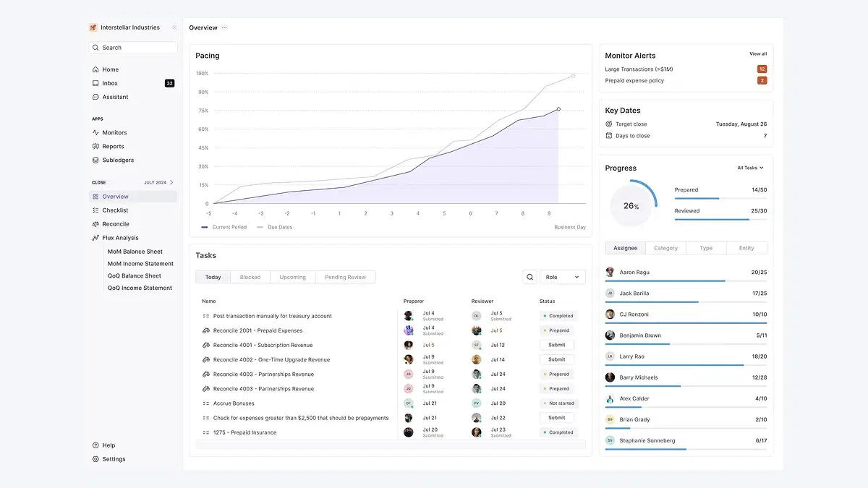Switch to the Blocked tab
The image size is (868, 488).
coord(250,277)
